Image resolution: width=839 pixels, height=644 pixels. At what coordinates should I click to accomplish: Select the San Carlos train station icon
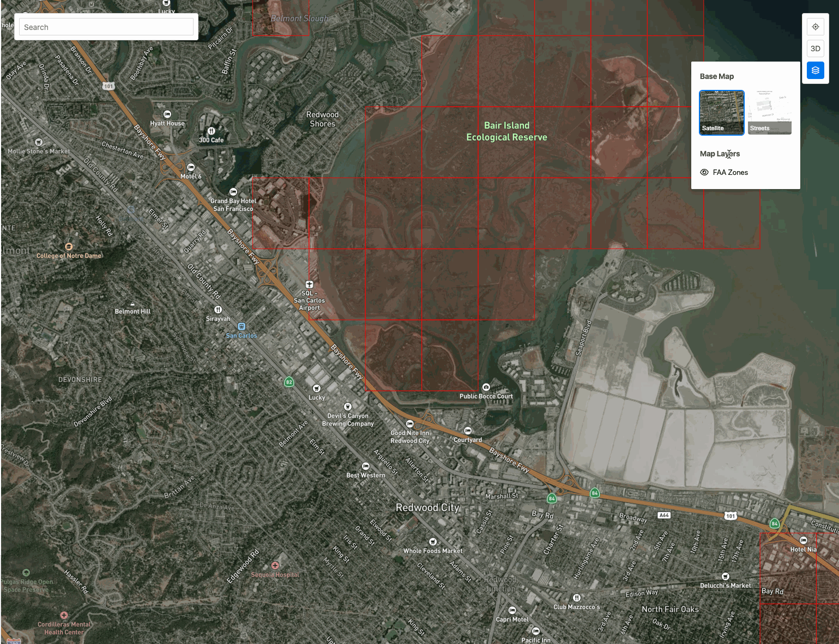pyautogui.click(x=242, y=326)
